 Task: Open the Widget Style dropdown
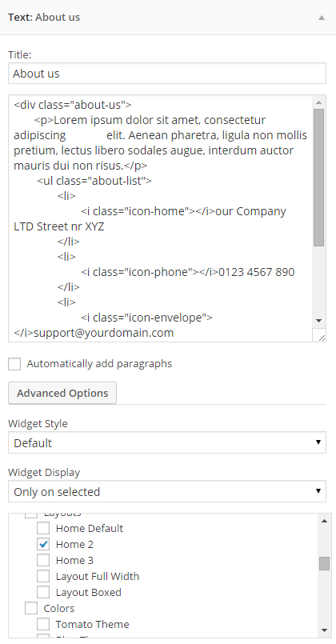(167, 442)
